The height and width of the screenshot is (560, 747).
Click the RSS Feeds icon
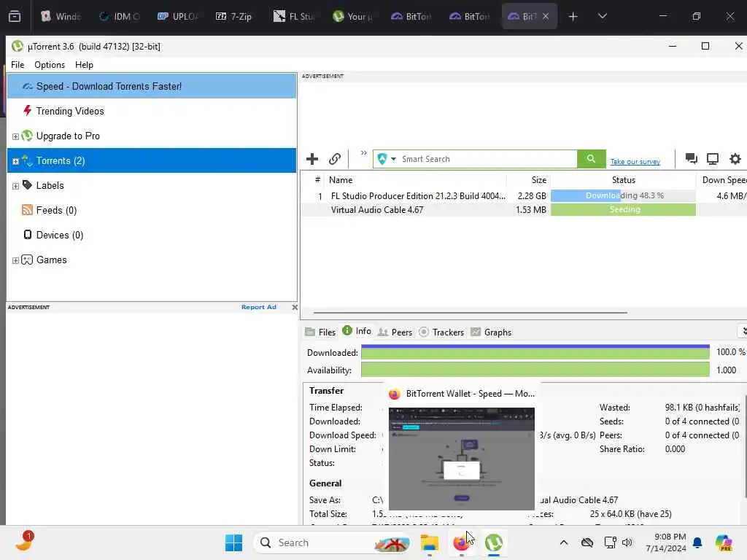point(27,210)
